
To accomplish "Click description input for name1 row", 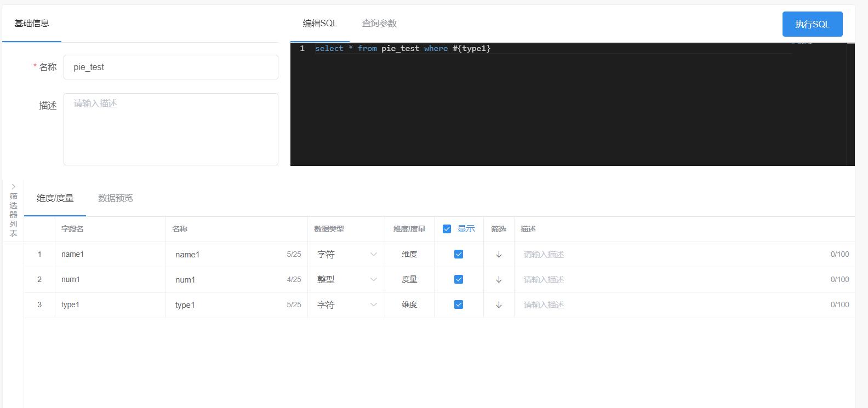I will 684,254.
